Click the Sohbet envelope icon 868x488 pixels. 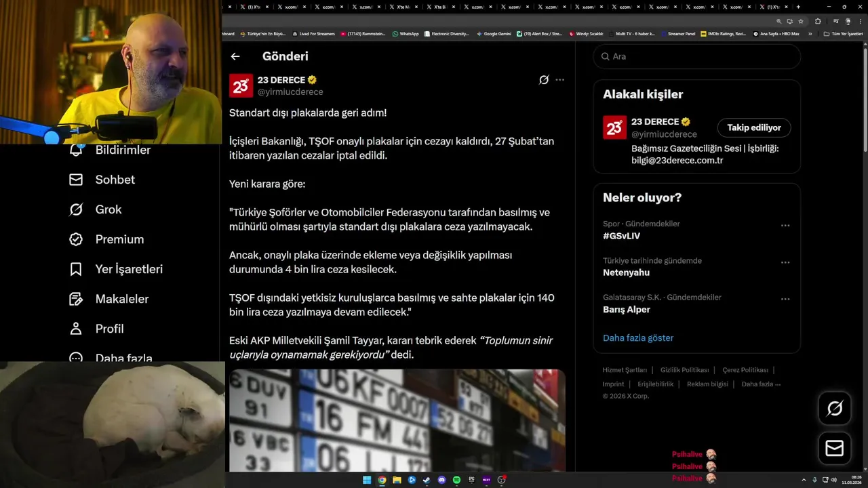pyautogui.click(x=76, y=180)
